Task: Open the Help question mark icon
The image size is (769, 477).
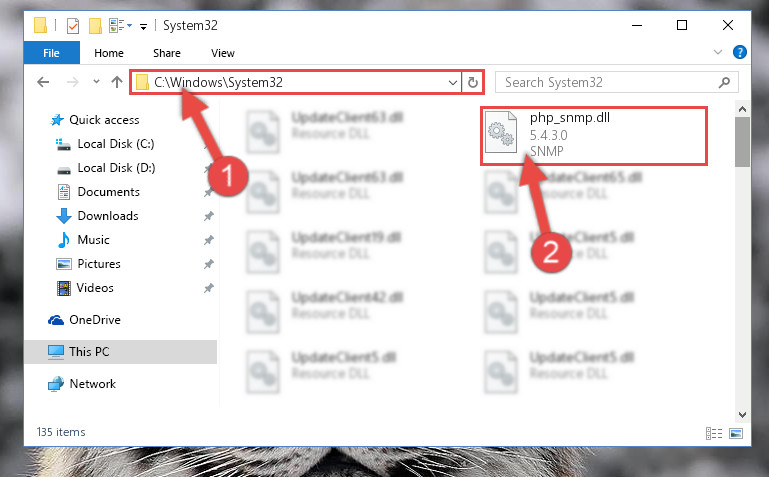Action: 740,52
